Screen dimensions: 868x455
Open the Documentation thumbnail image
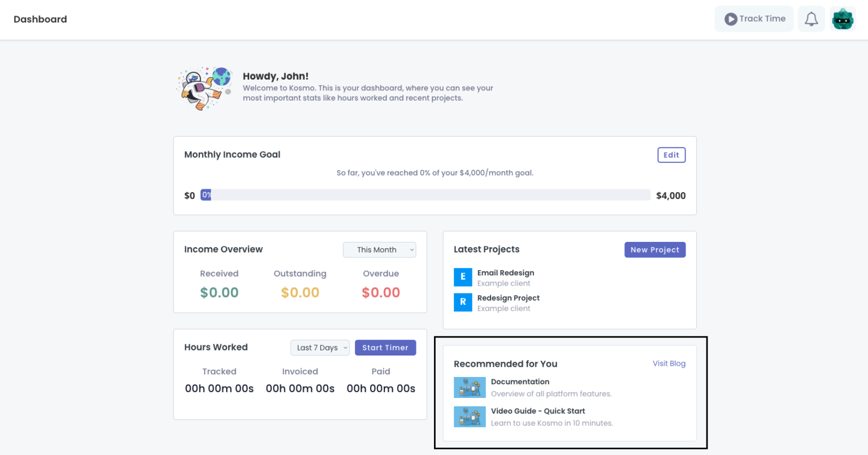tap(470, 388)
